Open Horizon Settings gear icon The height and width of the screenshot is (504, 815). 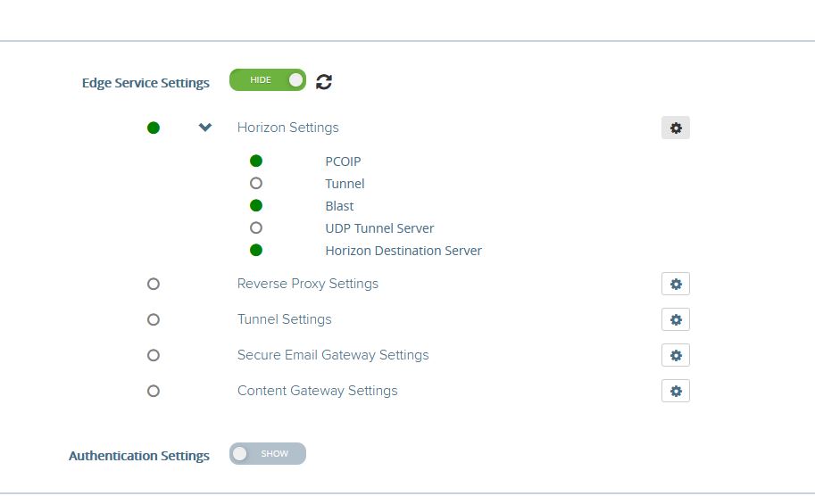(x=675, y=128)
